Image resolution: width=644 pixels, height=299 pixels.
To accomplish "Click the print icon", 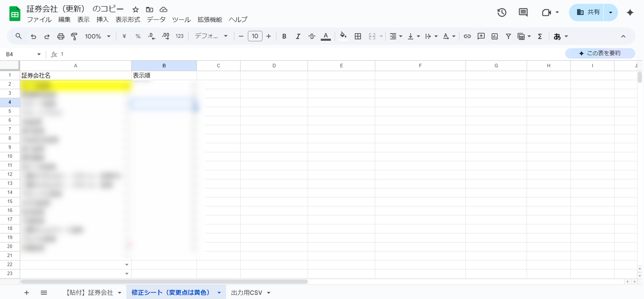I will (60, 36).
